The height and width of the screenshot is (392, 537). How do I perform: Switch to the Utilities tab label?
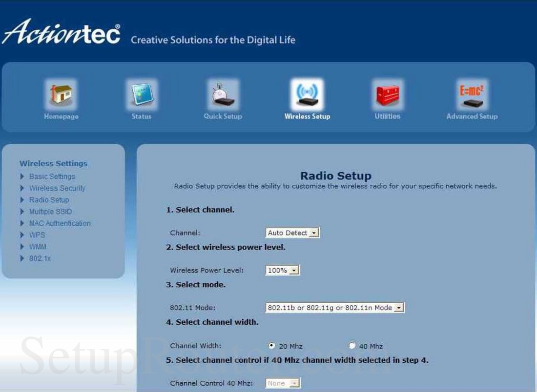[387, 117]
